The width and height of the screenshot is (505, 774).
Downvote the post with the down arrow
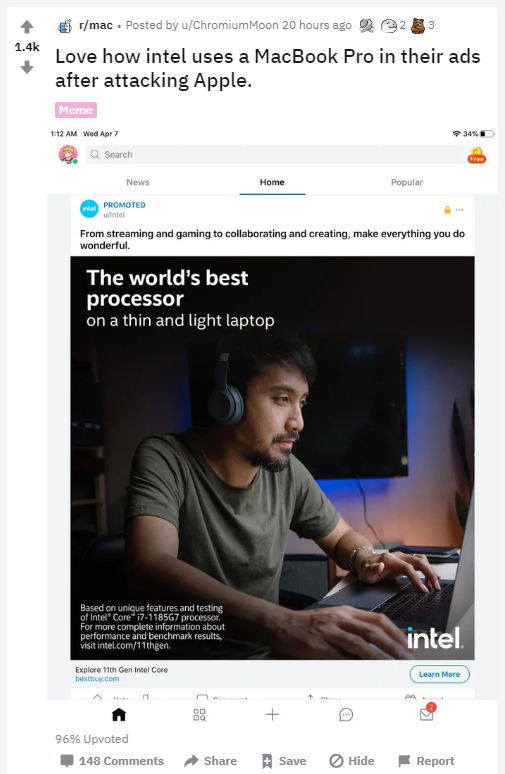(27, 67)
